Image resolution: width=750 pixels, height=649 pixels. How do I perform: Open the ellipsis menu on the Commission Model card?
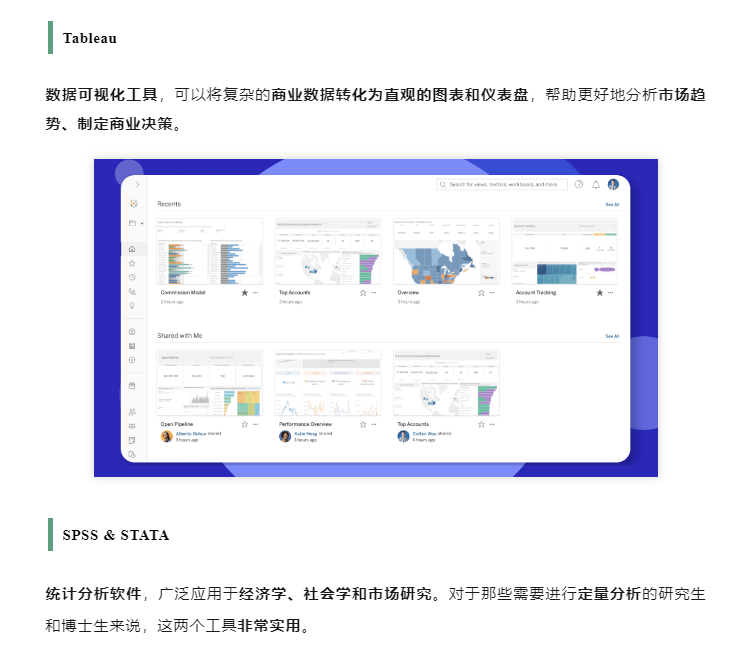pyautogui.click(x=255, y=293)
